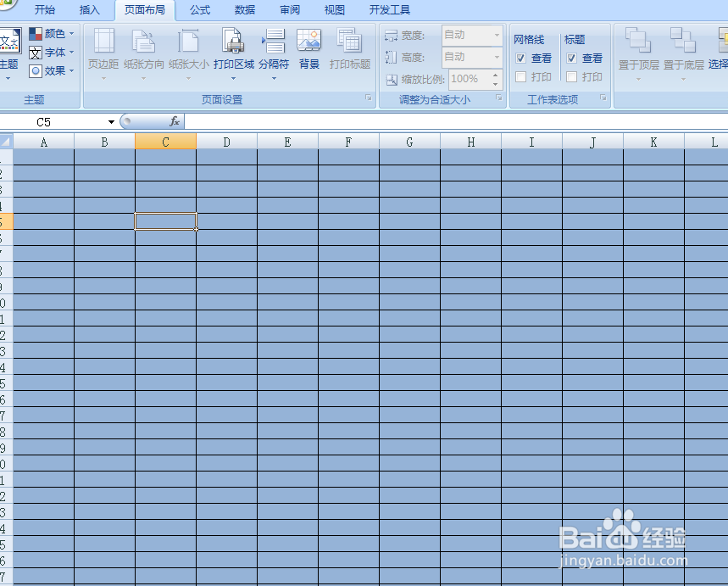Open the 页边距 margins tool
Screen dimensions: 728x586
(104, 53)
